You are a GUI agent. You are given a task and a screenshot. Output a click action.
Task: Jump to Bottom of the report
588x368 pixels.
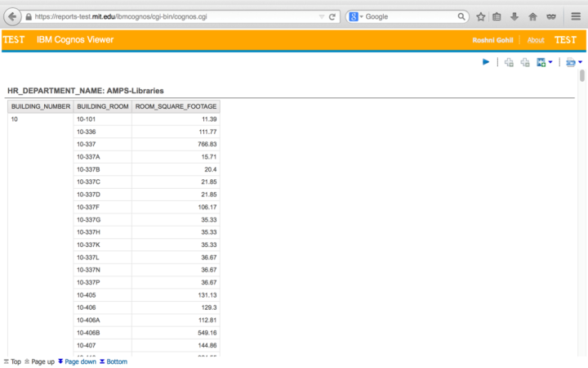[x=114, y=361]
